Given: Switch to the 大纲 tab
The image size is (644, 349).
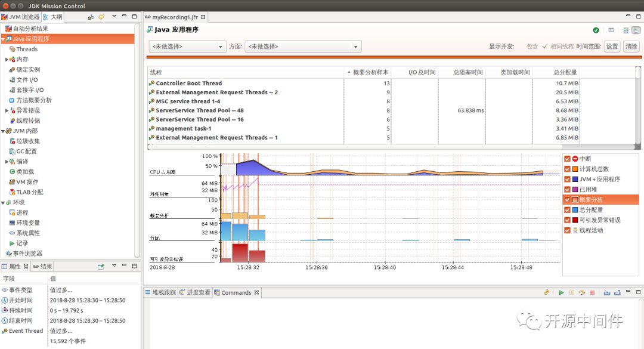Looking at the screenshot, I should (52, 17).
